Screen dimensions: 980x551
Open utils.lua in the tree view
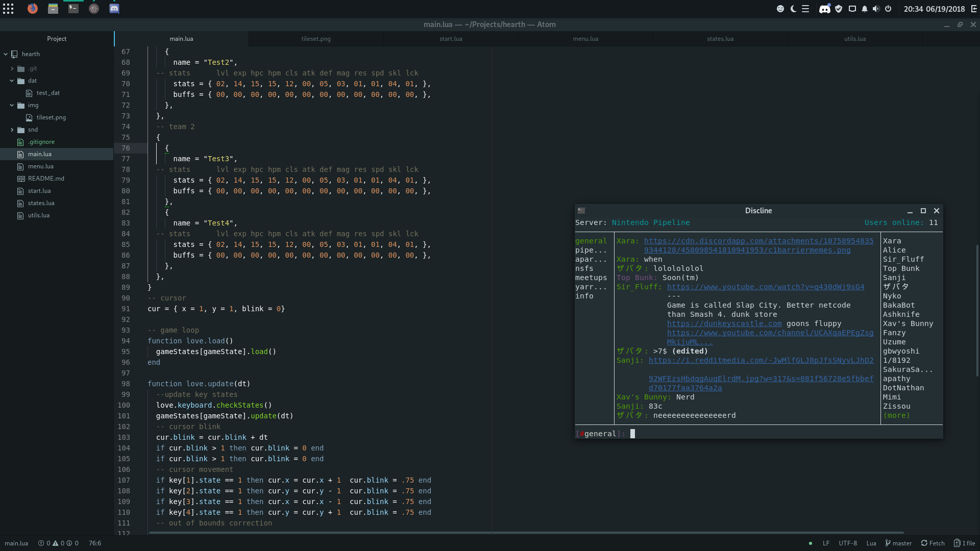point(39,215)
